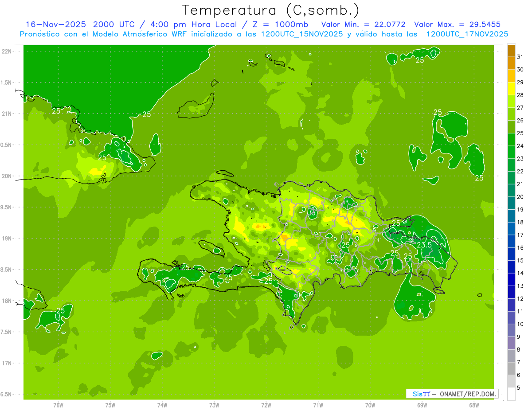Click the 'SisPI' logo text
Viewport: 532px width, 411px height.
pos(421,394)
